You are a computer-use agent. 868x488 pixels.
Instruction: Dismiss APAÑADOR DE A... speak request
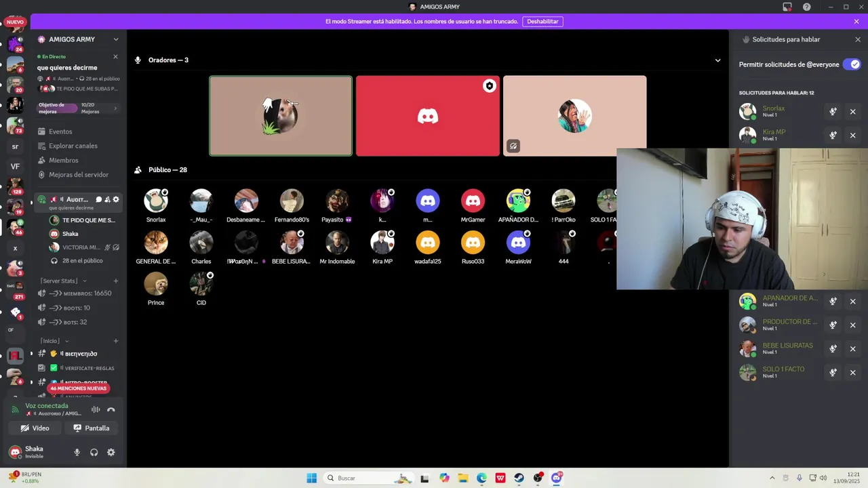click(853, 301)
